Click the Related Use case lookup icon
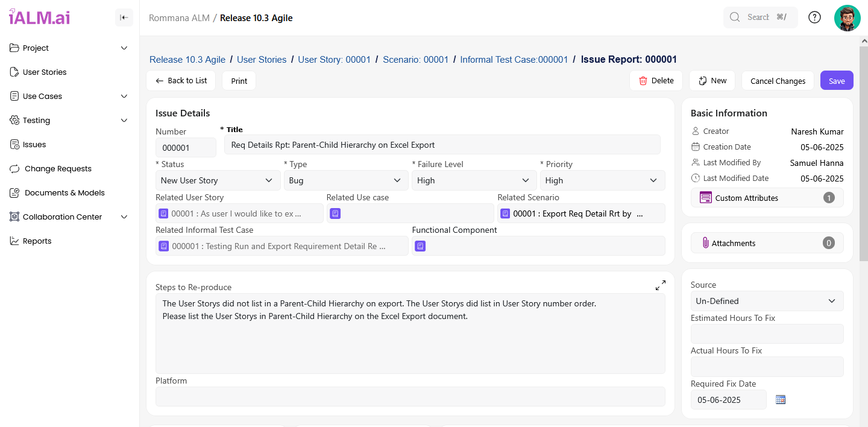Viewport: 868px width, 427px height. (335, 213)
